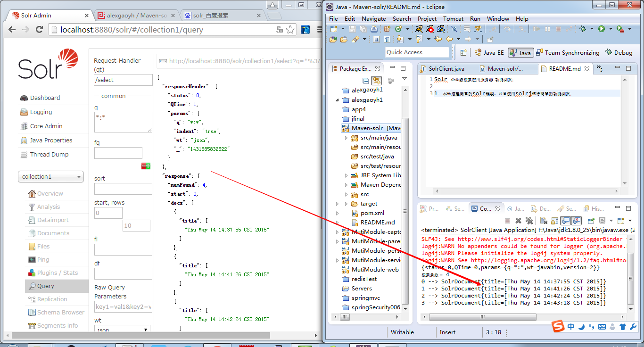Viewport: 644px width, 347px height.
Task: Click the Last Edit Location arrow icon
Action: (438, 39)
